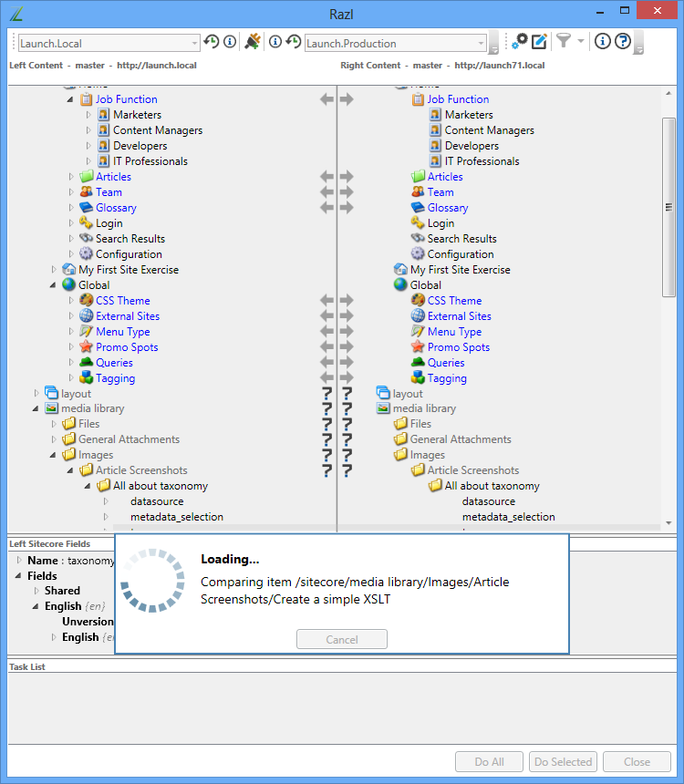Click the tree vertical scrollbar thumb
684x784 pixels.
tap(668, 208)
